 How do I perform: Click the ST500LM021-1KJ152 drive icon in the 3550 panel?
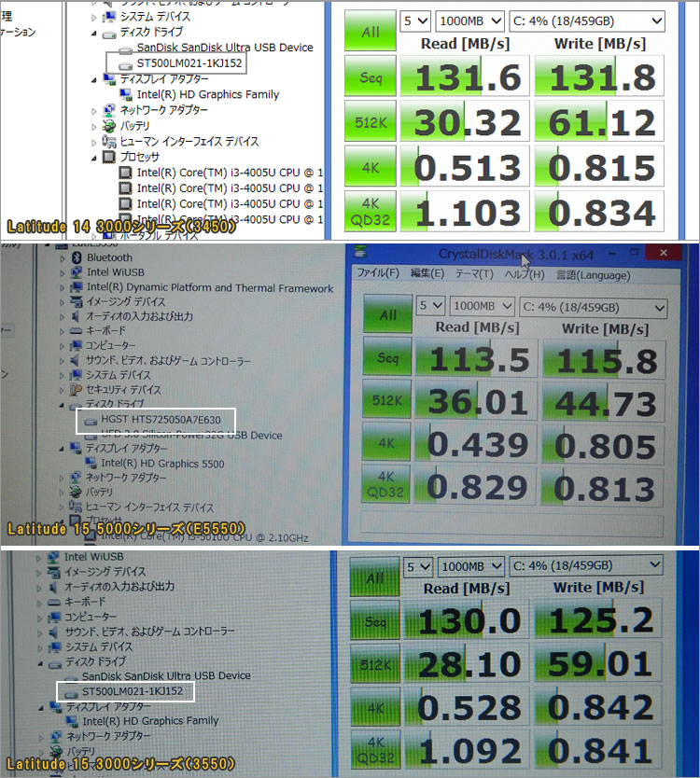72,693
